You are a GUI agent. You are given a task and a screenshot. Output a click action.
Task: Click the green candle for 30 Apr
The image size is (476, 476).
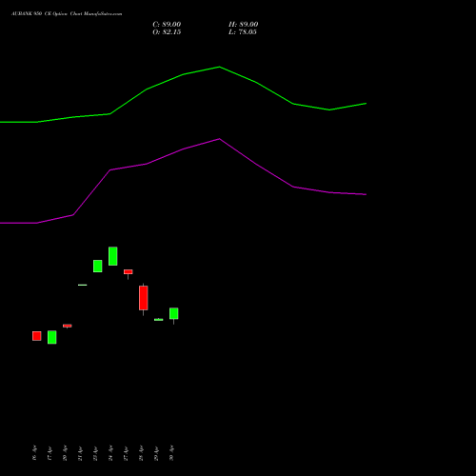coord(174,313)
